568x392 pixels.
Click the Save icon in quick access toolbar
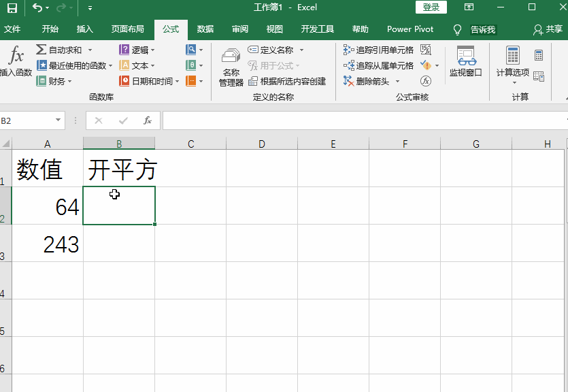coord(12,7)
